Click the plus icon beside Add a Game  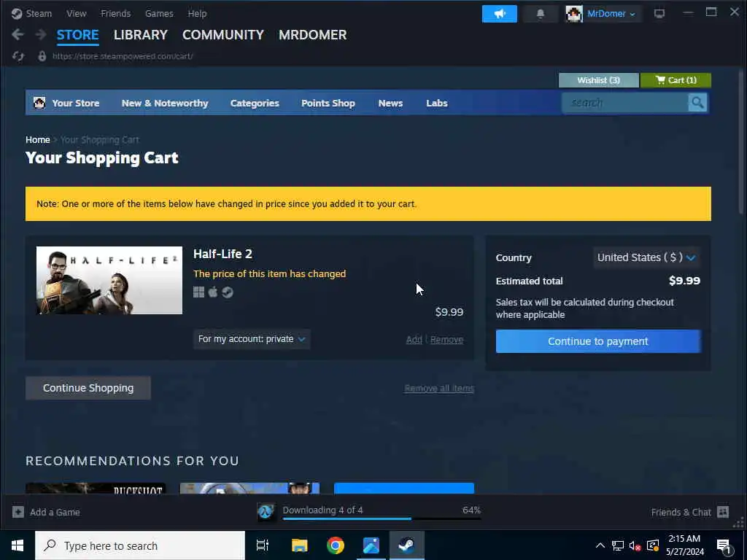pyautogui.click(x=18, y=512)
